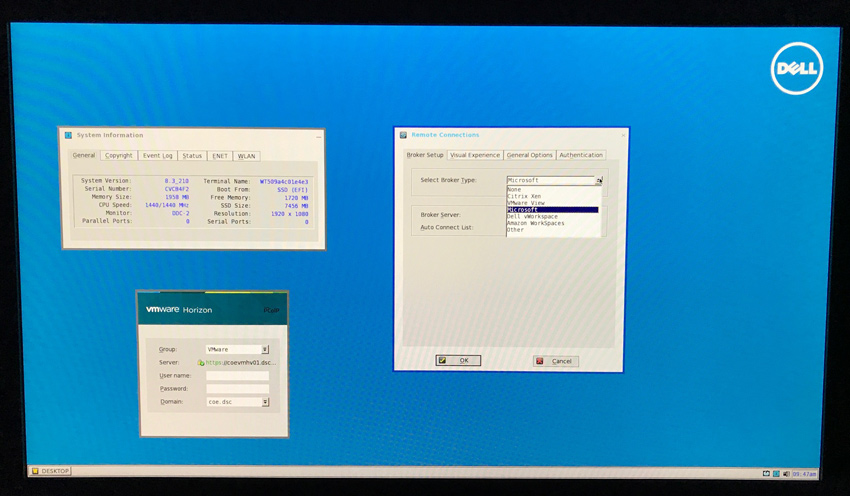Click the CPU speed value 1440/1440 MHz
The height and width of the screenshot is (496, 850).
coord(167,205)
